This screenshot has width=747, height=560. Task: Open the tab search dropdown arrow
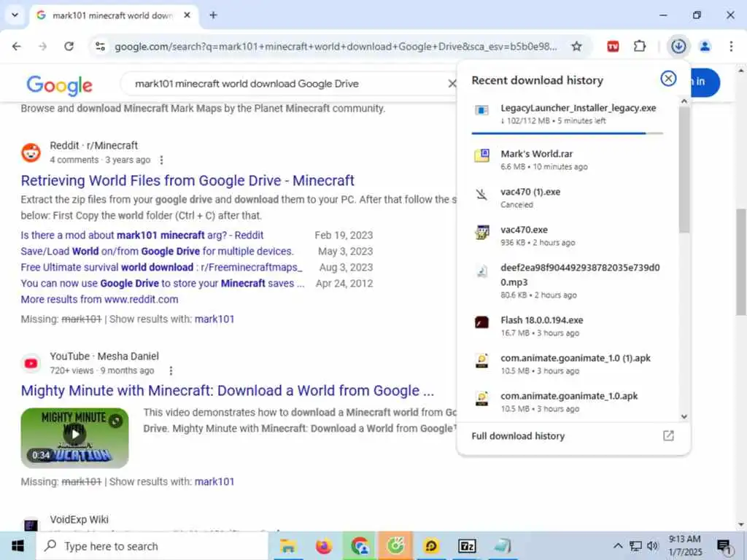tap(15, 15)
